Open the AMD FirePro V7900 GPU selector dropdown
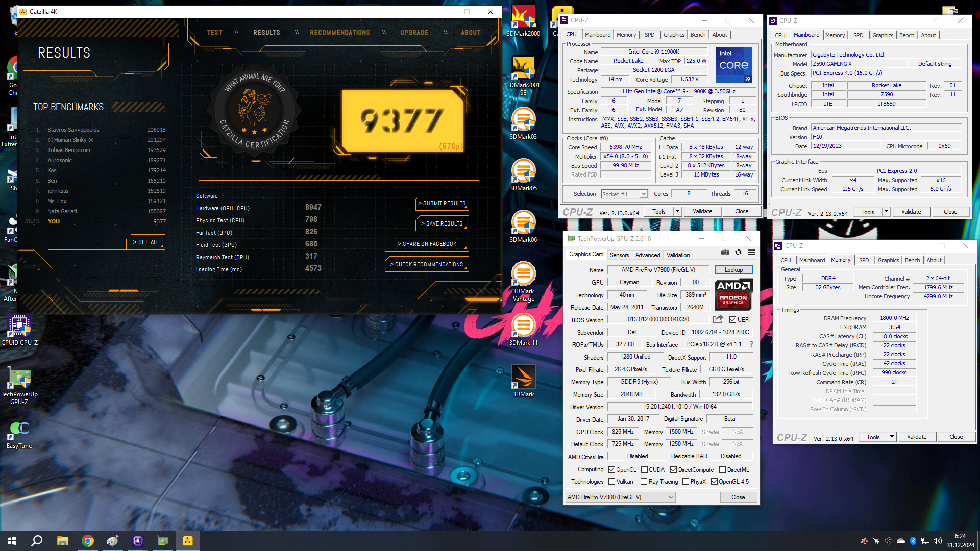 (x=621, y=497)
